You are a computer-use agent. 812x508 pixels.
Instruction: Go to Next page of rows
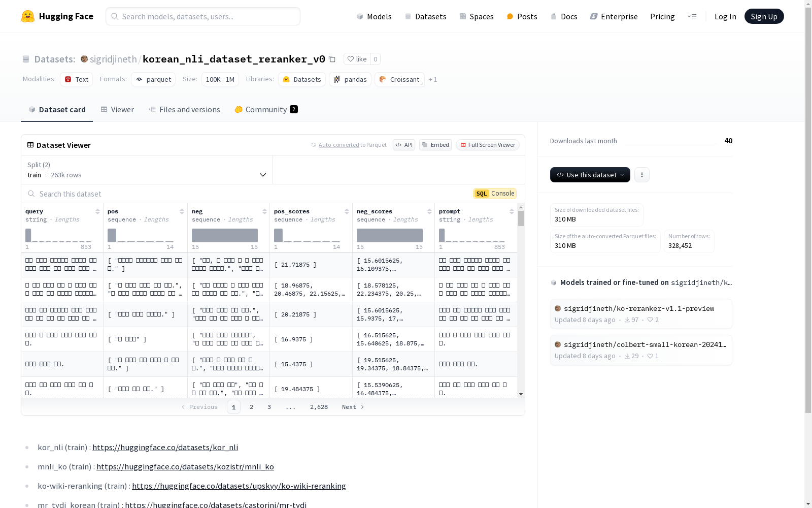coord(353,407)
